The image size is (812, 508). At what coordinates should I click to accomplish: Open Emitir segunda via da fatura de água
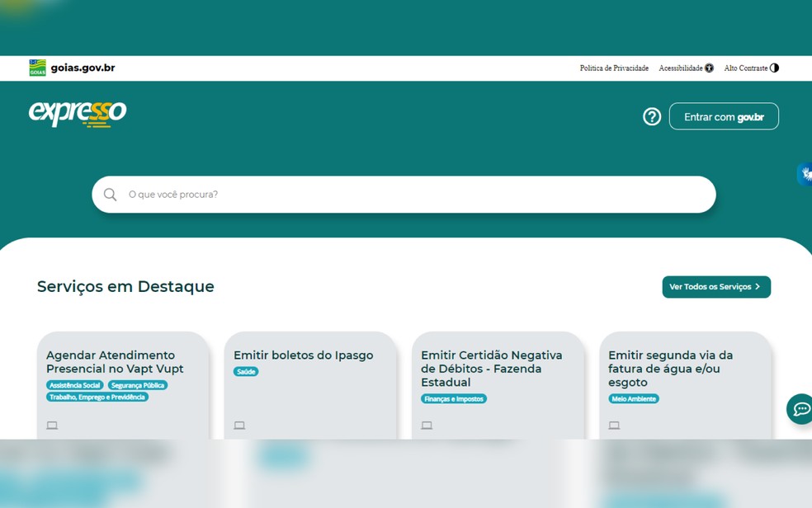point(671,369)
